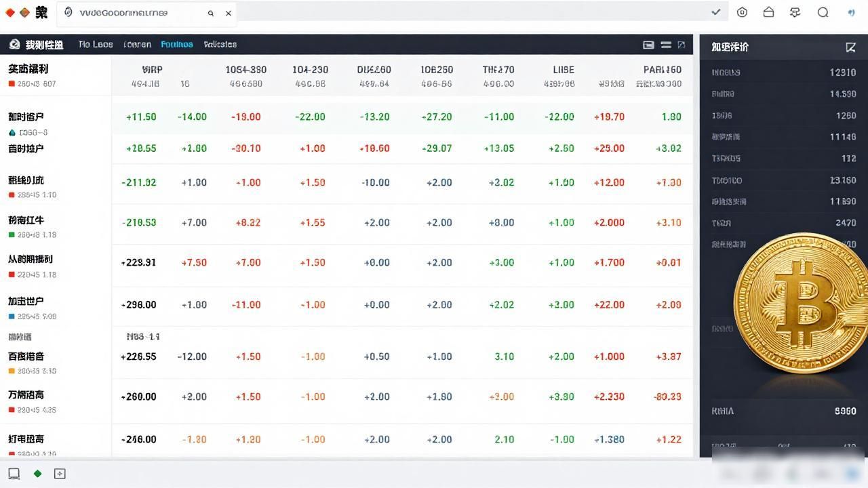The width and height of the screenshot is (868, 488).
Task: Click the edit icon in right panel header
Action: [x=850, y=47]
